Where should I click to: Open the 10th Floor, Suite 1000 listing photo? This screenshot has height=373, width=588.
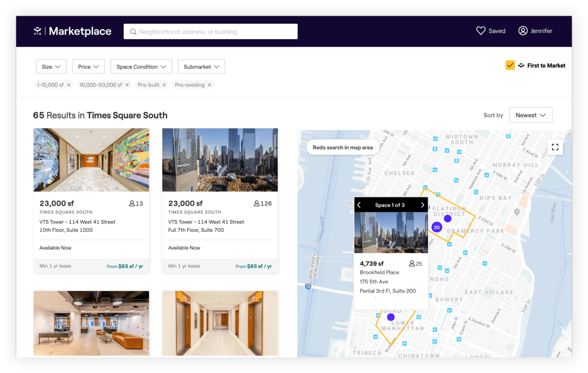pyautogui.click(x=91, y=160)
